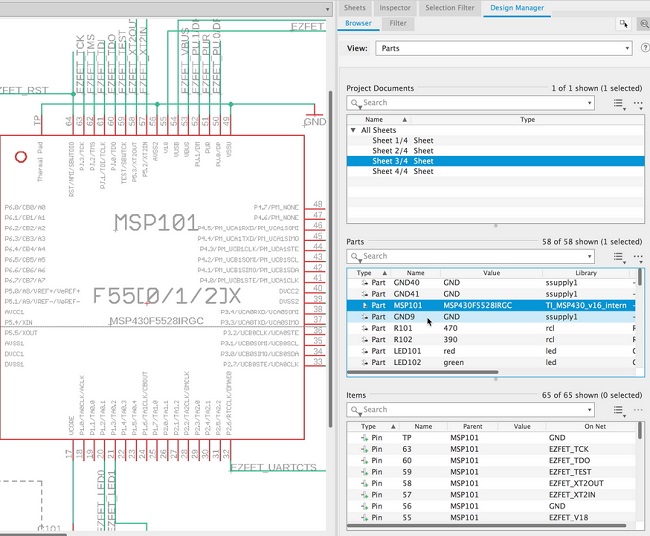This screenshot has width=650, height=536.
Task: Toggle the zoom-to-selection magnifier icon
Action: click(644, 24)
